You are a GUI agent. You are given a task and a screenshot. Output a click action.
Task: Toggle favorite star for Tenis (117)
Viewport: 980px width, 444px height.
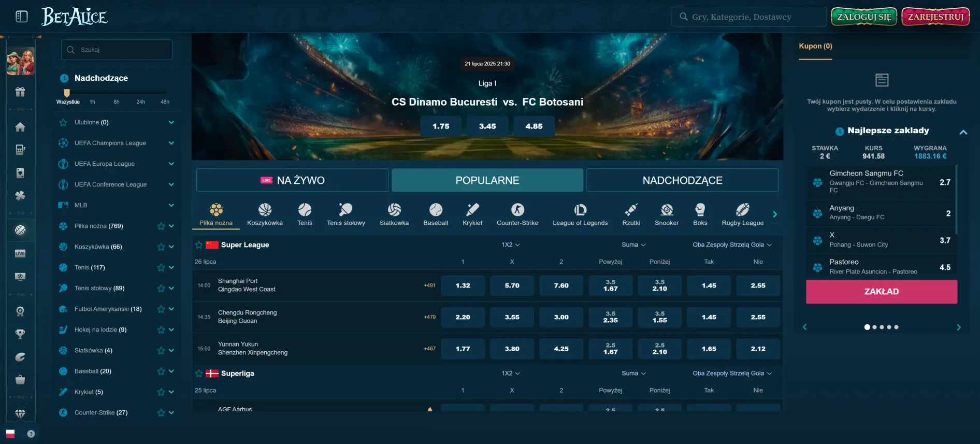pos(161,267)
